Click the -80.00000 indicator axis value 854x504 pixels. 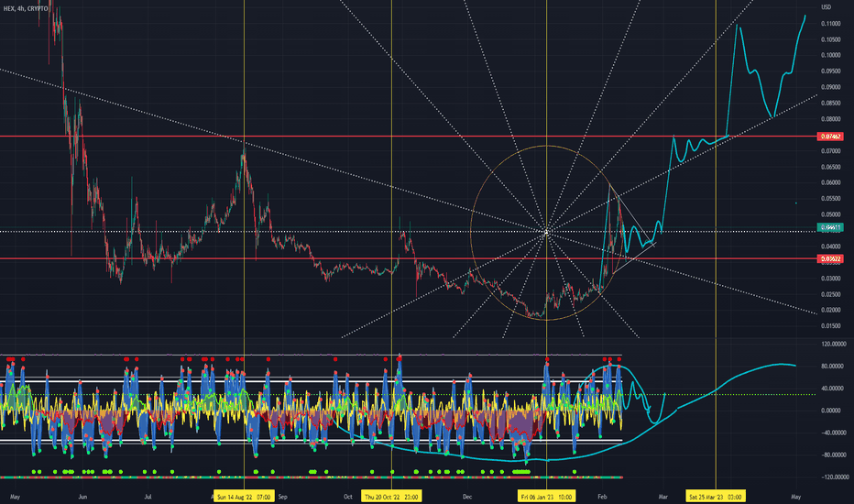coord(834,455)
